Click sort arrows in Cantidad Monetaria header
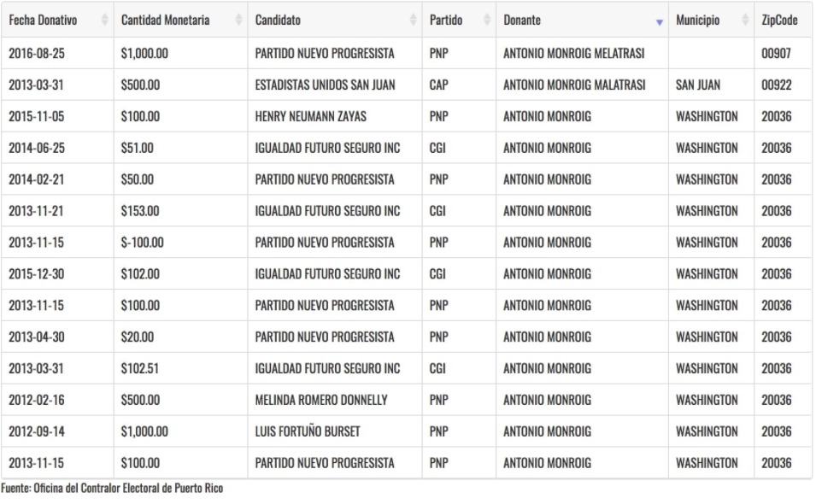816x504 pixels. coord(238,20)
